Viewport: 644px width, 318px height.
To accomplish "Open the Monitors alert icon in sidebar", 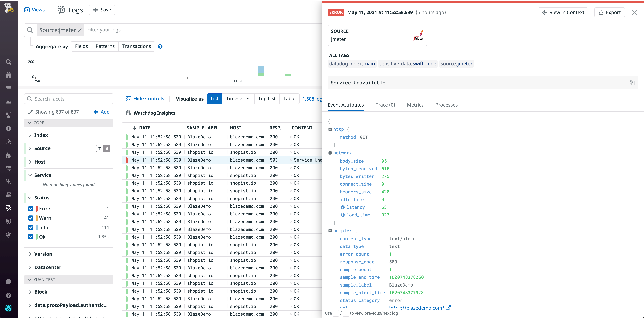I will click(9, 128).
